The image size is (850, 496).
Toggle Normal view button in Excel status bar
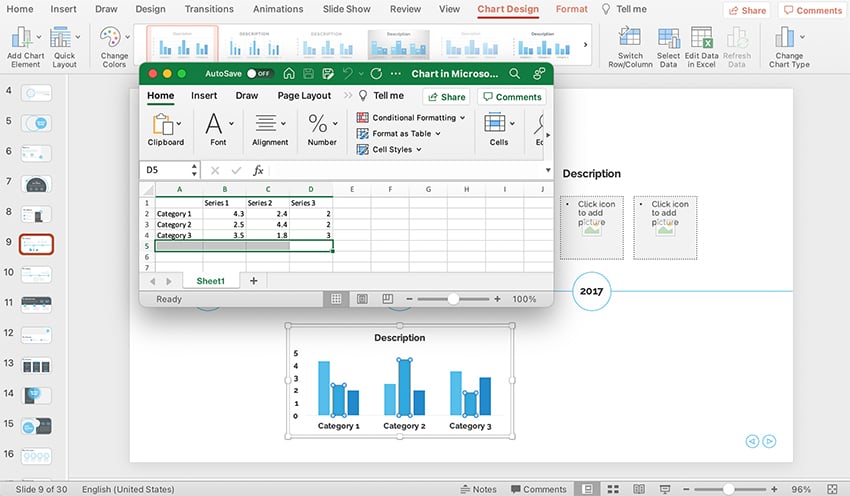pos(337,299)
